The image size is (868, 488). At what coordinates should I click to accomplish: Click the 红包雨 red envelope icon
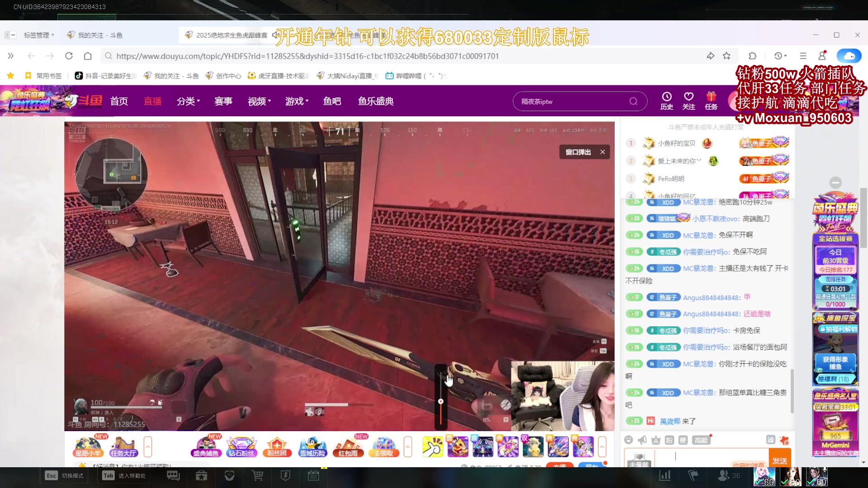348,446
